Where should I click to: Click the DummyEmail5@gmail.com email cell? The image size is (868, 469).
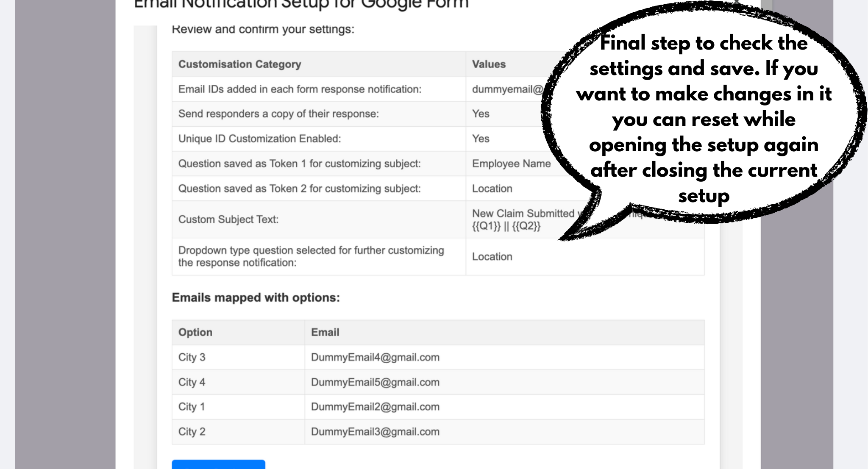click(x=375, y=382)
